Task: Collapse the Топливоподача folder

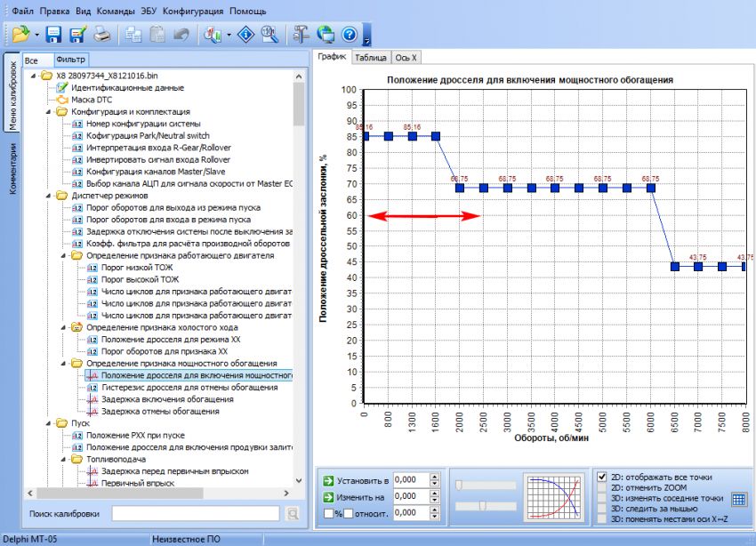Action: (x=63, y=459)
